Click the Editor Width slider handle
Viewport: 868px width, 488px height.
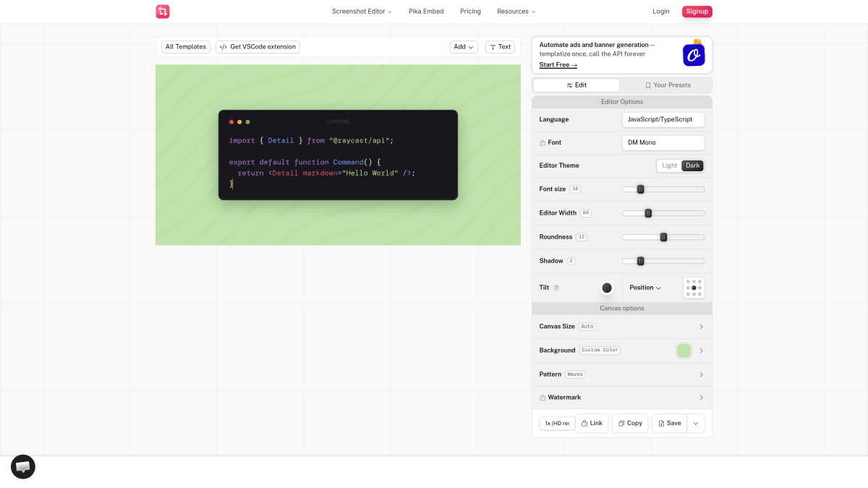[x=648, y=213]
